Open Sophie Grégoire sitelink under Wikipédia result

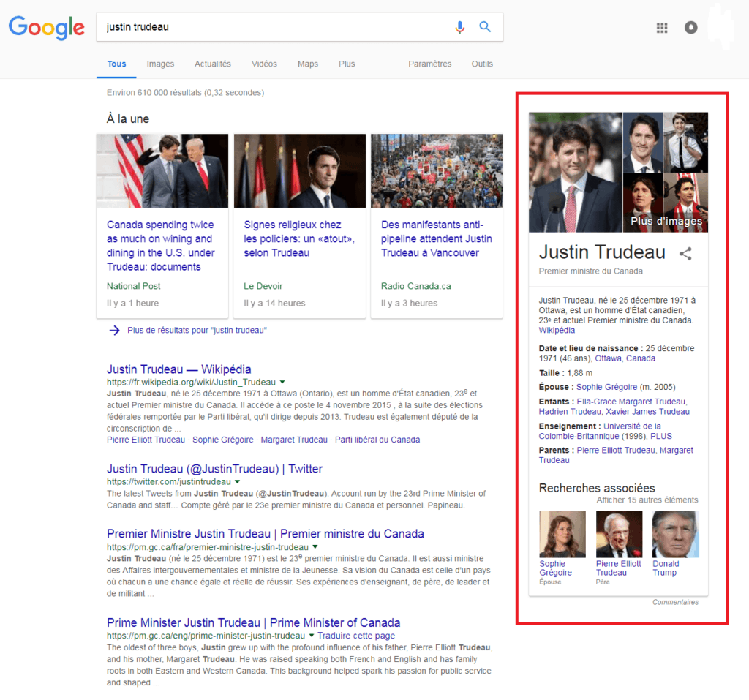point(222,440)
